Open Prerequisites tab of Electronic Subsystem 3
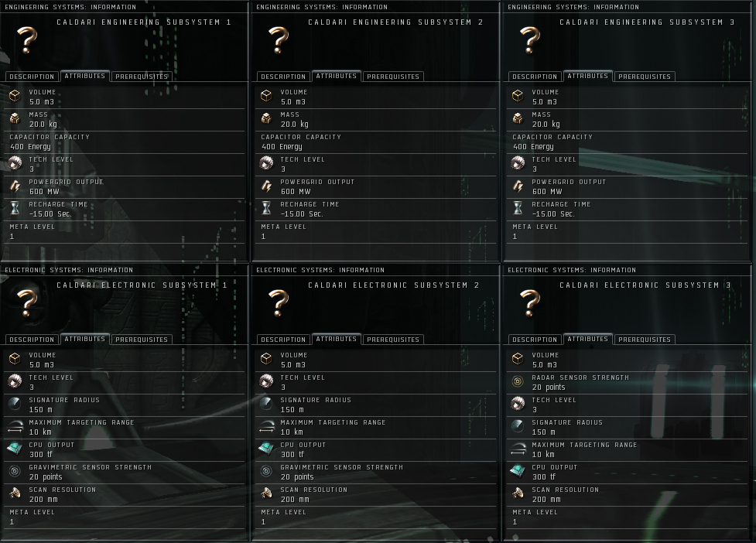This screenshot has height=543, width=756. tap(645, 340)
